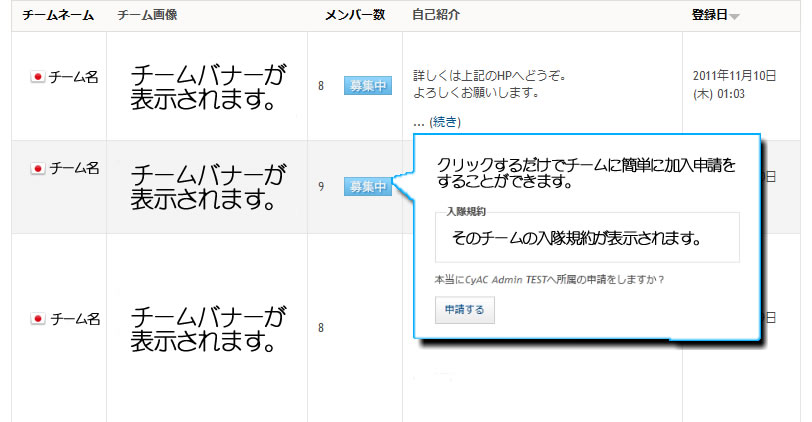
Task: Click the メンバー数 column header
Action: click(x=355, y=15)
